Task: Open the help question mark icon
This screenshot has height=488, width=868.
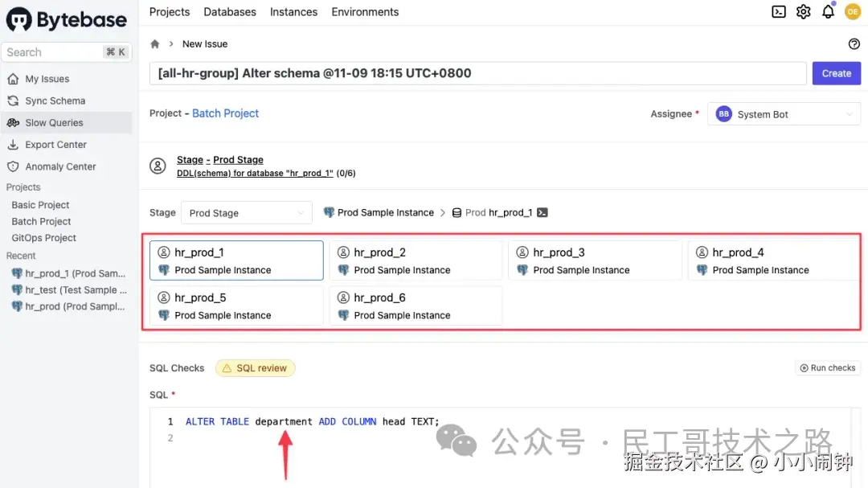Action: coord(854,43)
